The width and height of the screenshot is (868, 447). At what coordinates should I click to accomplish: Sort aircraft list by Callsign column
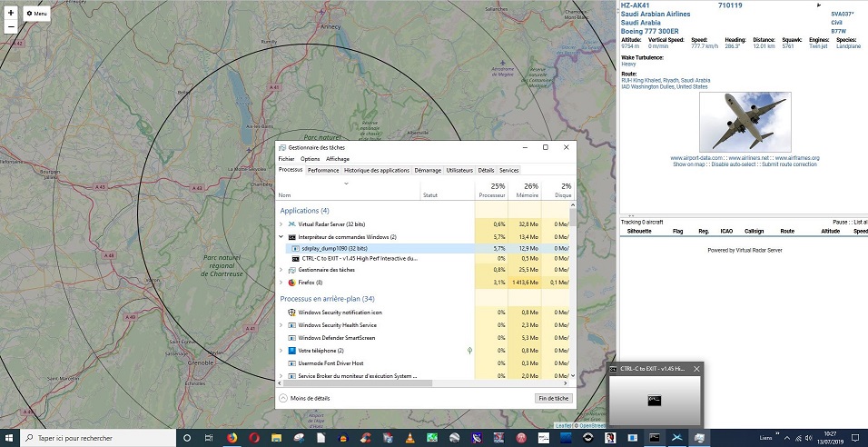point(754,231)
